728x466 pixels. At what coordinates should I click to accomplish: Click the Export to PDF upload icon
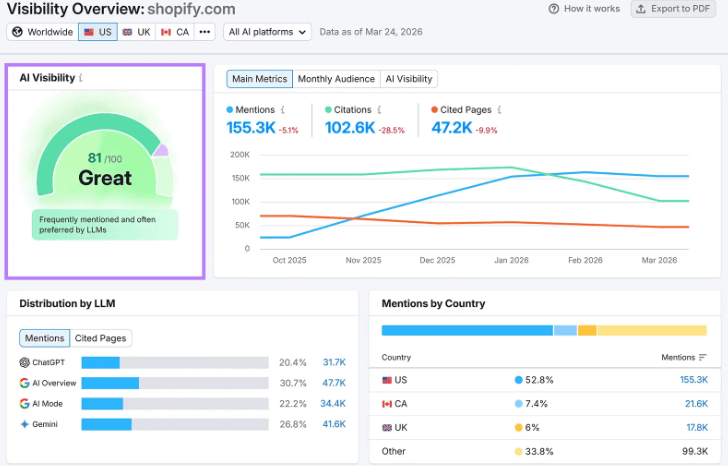(641, 9)
